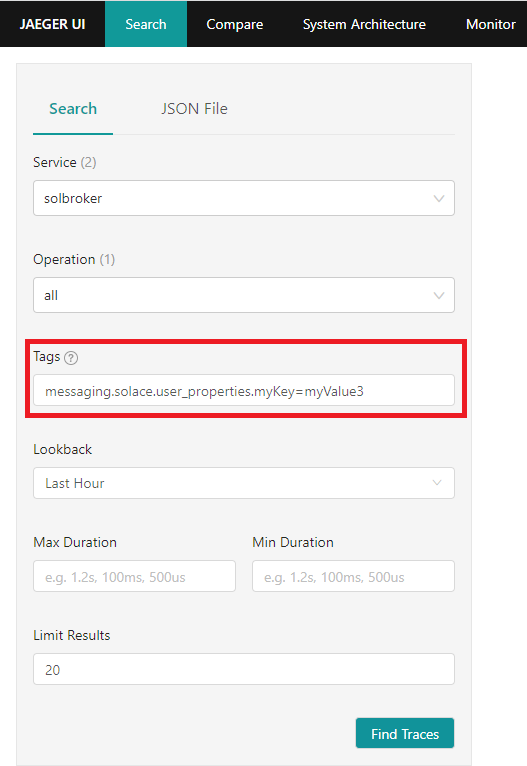Image resolution: width=527 pixels, height=766 pixels.
Task: Open the Compare page in navigation
Action: click(234, 24)
